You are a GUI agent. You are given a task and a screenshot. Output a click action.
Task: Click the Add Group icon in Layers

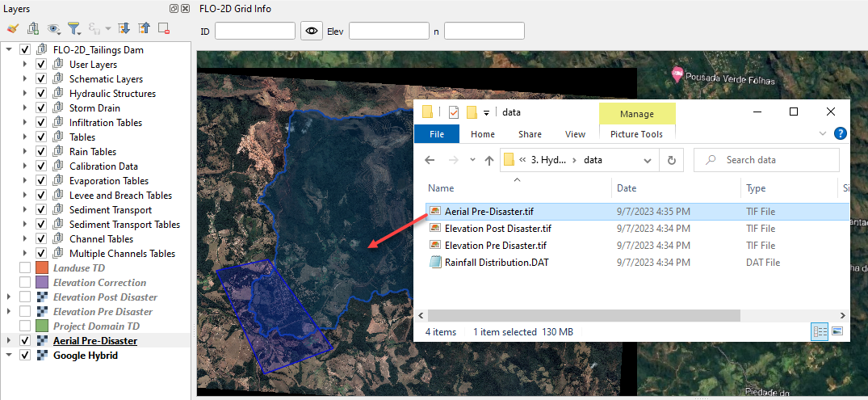[33, 28]
